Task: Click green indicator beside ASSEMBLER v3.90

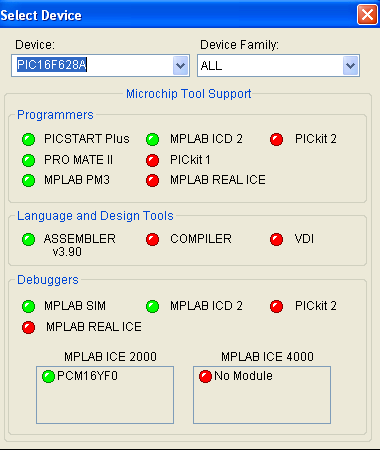Action: coord(29,239)
